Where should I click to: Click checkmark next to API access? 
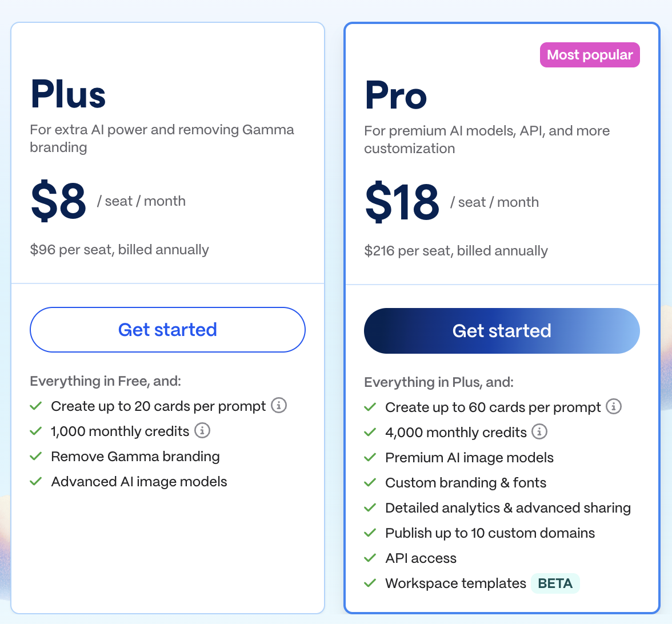pos(370,558)
